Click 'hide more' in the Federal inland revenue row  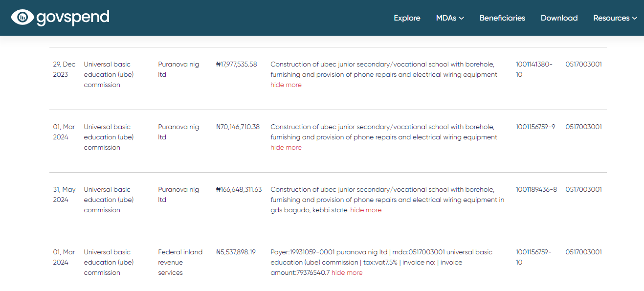[347, 273]
